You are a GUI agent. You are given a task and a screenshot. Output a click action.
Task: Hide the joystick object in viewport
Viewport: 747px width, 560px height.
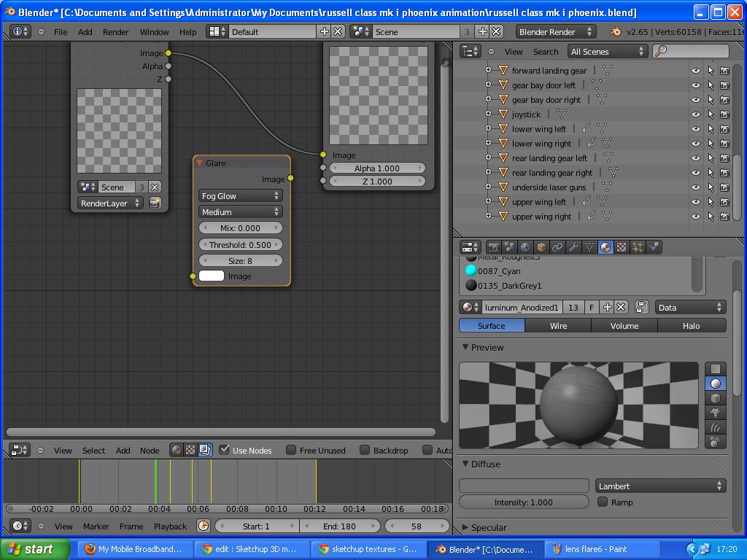click(x=695, y=114)
